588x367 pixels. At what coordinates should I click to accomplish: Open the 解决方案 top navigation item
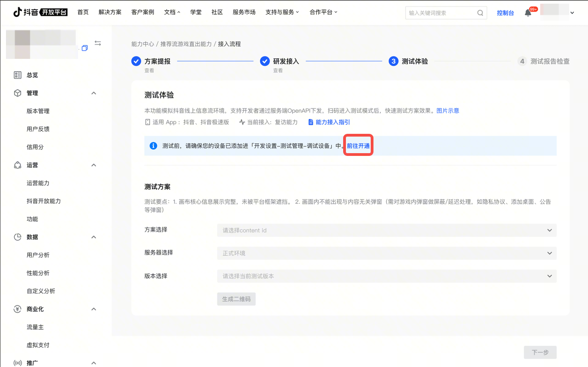pos(110,12)
